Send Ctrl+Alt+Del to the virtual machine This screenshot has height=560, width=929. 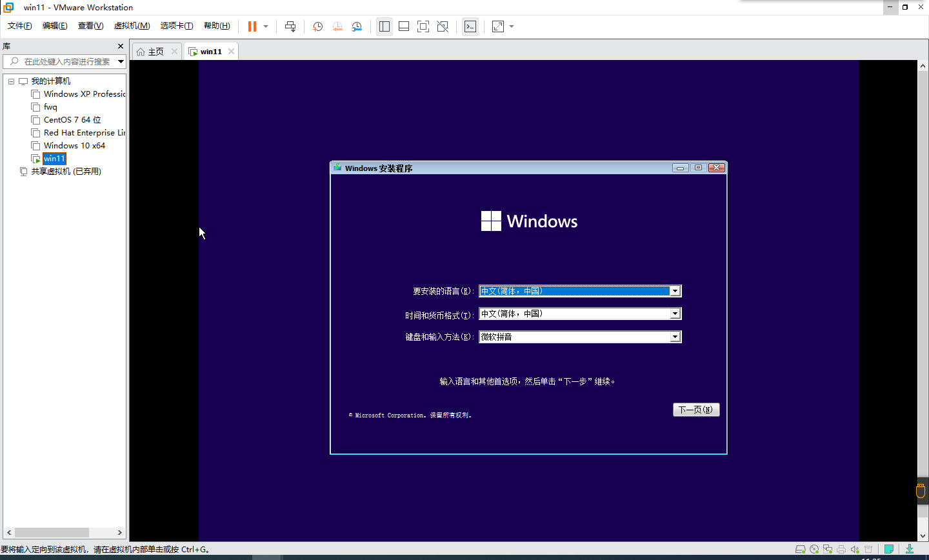[x=290, y=26]
